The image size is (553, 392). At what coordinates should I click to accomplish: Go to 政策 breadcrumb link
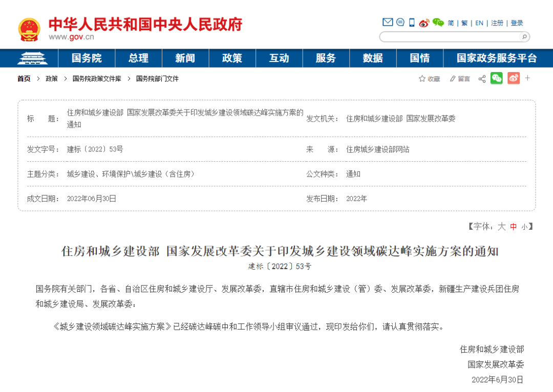52,79
